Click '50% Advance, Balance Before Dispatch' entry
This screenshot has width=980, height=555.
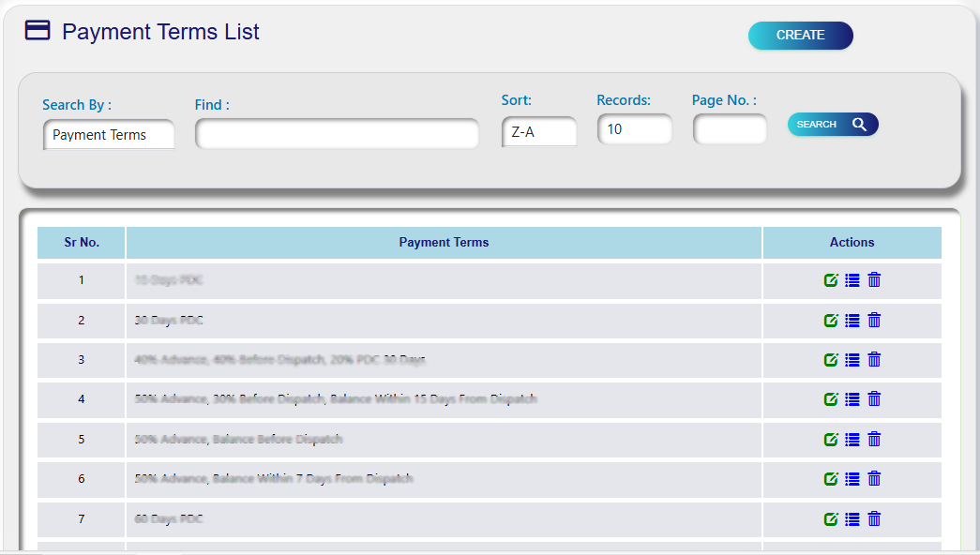pyautogui.click(x=239, y=440)
